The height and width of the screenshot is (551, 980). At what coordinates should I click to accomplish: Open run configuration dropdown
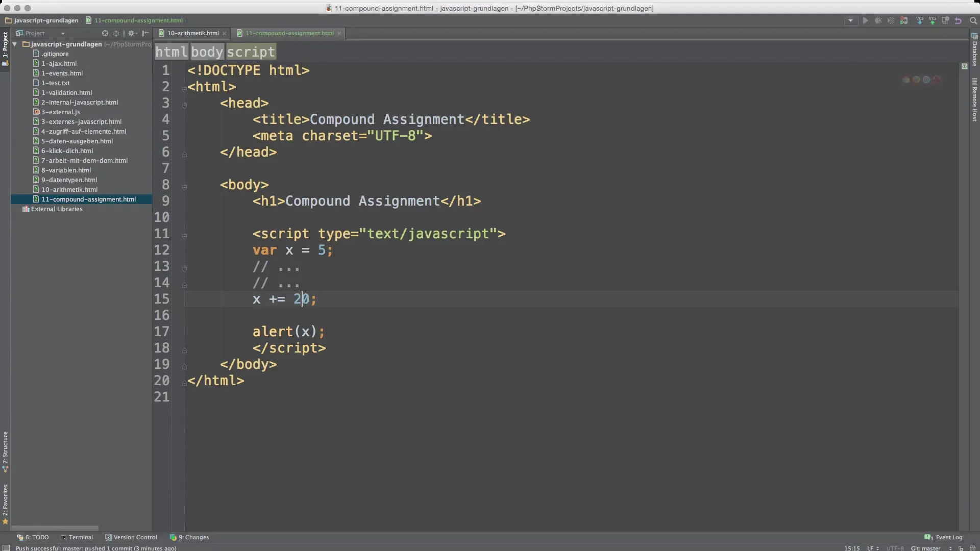coord(850,21)
